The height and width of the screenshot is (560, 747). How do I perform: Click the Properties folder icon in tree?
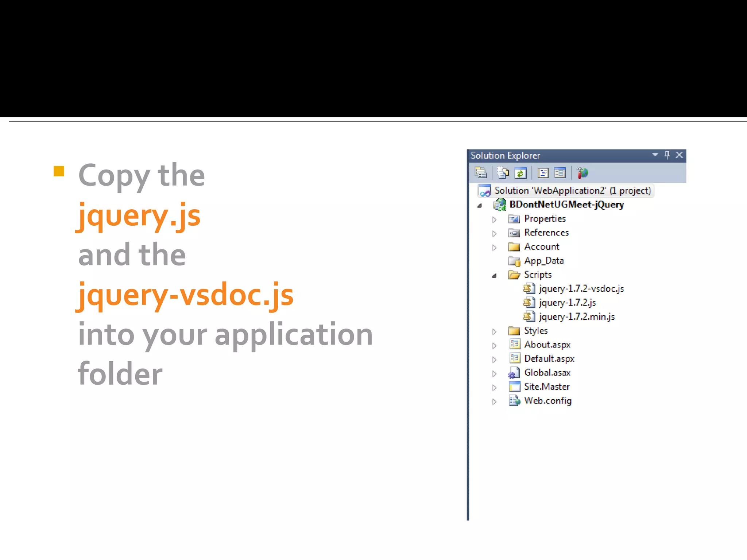[514, 219]
